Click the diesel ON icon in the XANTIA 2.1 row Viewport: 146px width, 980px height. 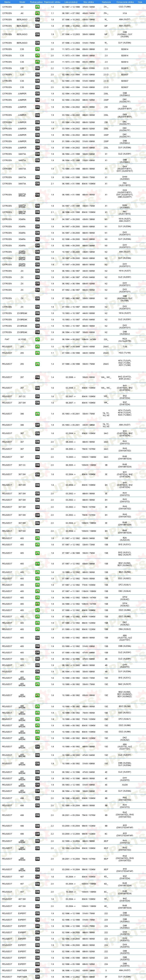[x=37, y=184]
